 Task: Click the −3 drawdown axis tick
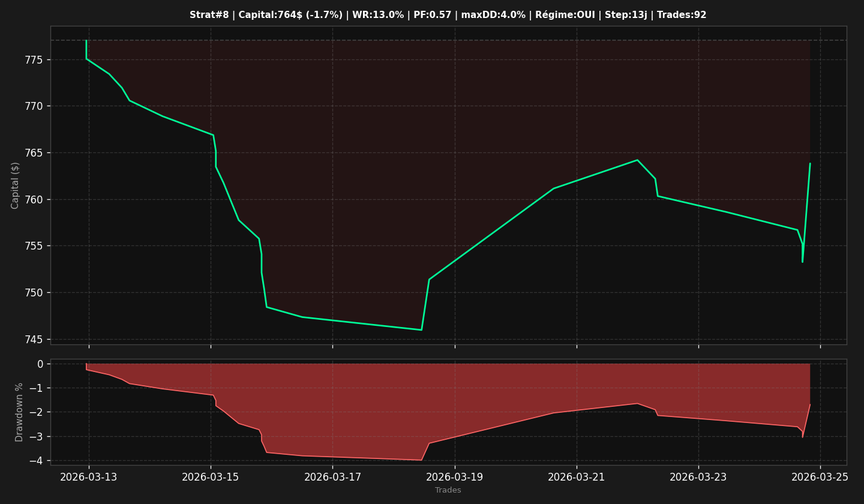click(x=36, y=437)
